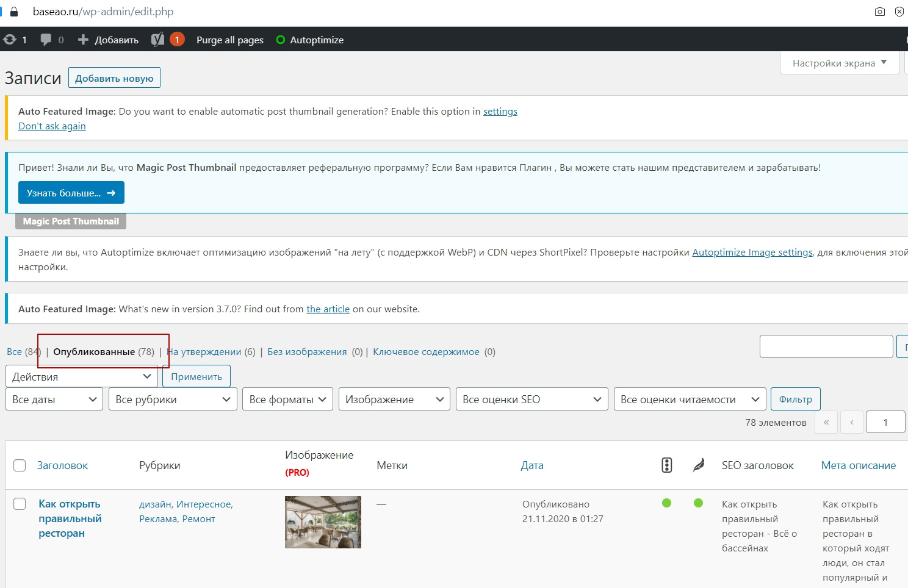Image resolution: width=908 pixels, height=588 pixels.
Task: Click the Метки column header
Action: [x=392, y=465]
